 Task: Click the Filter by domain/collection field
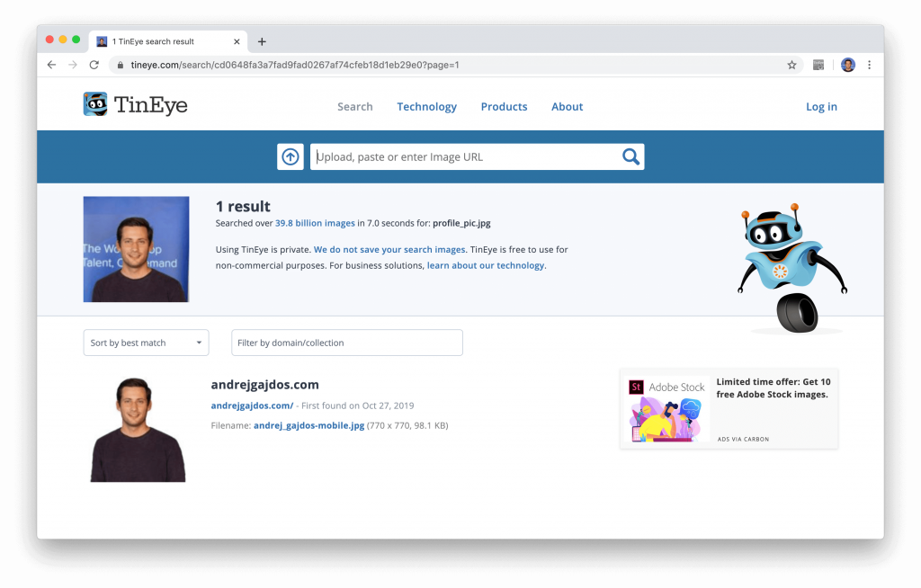point(346,343)
